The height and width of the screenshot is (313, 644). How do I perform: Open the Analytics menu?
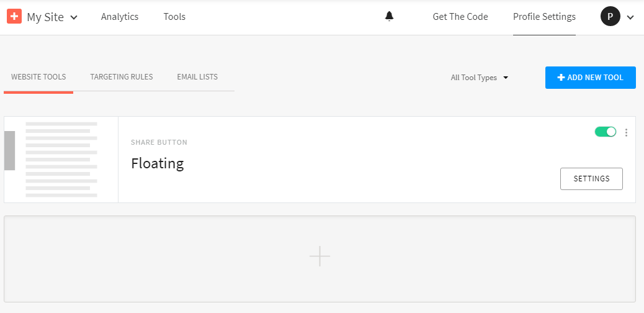[x=120, y=17]
